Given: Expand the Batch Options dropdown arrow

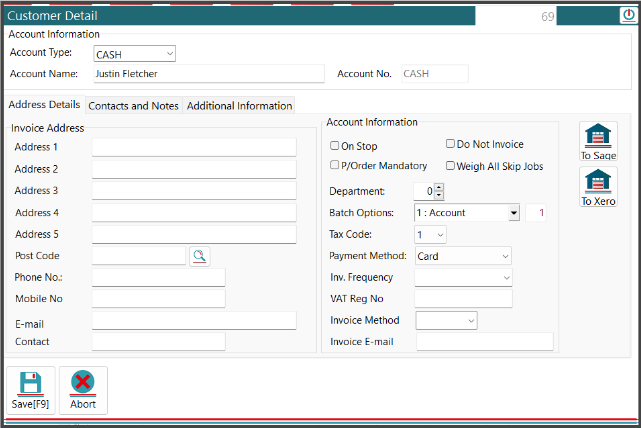Looking at the screenshot, I should [514, 213].
